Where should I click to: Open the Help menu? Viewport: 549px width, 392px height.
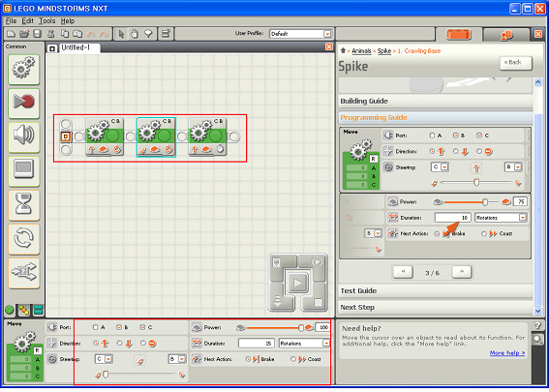point(68,21)
